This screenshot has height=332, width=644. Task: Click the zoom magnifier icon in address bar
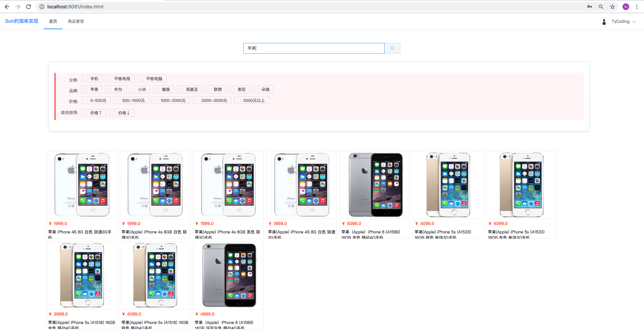(x=601, y=7)
